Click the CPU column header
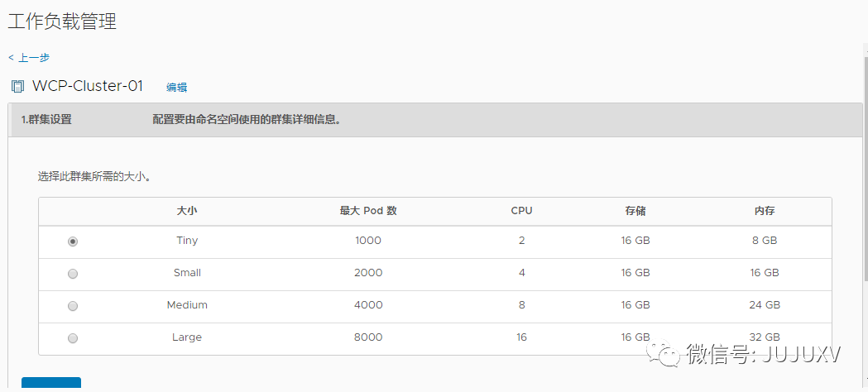Viewport: 868px width, 392px height. [521, 211]
